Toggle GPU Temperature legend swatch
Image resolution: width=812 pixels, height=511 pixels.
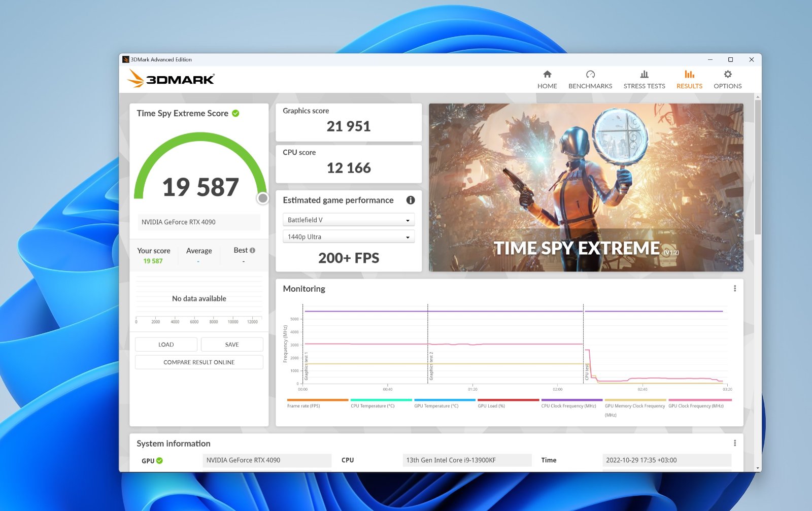(445, 400)
